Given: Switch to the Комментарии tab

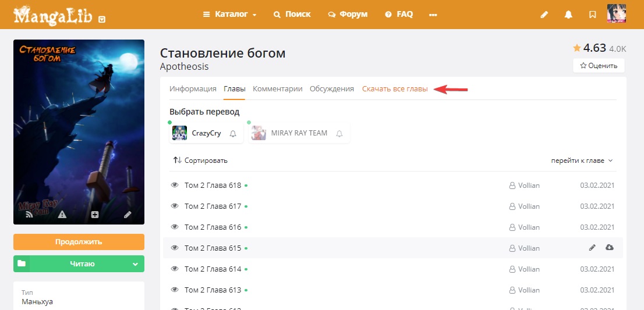Looking at the screenshot, I should (x=277, y=89).
